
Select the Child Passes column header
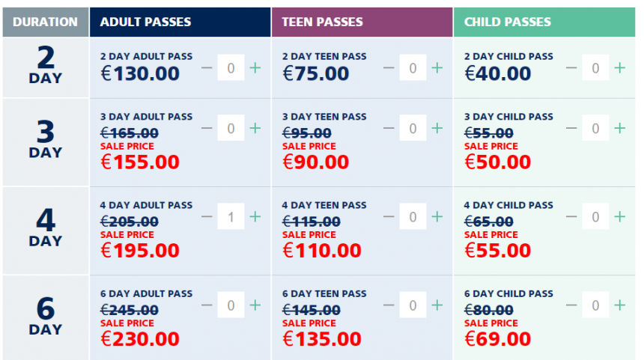(544, 22)
